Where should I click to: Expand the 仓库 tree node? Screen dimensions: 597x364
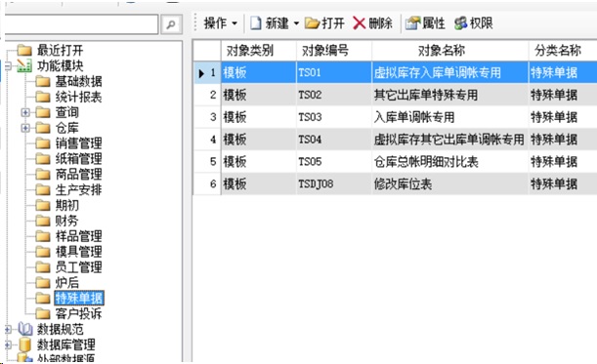click(25, 128)
